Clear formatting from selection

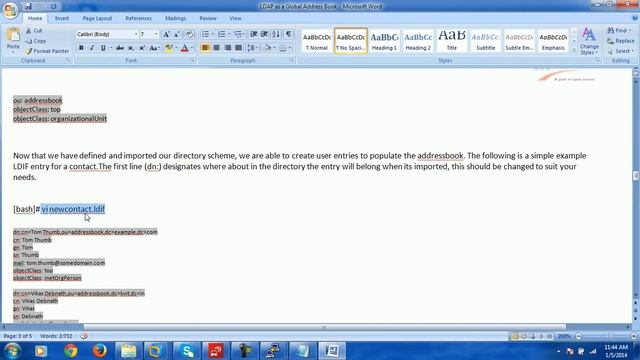[x=189, y=34]
